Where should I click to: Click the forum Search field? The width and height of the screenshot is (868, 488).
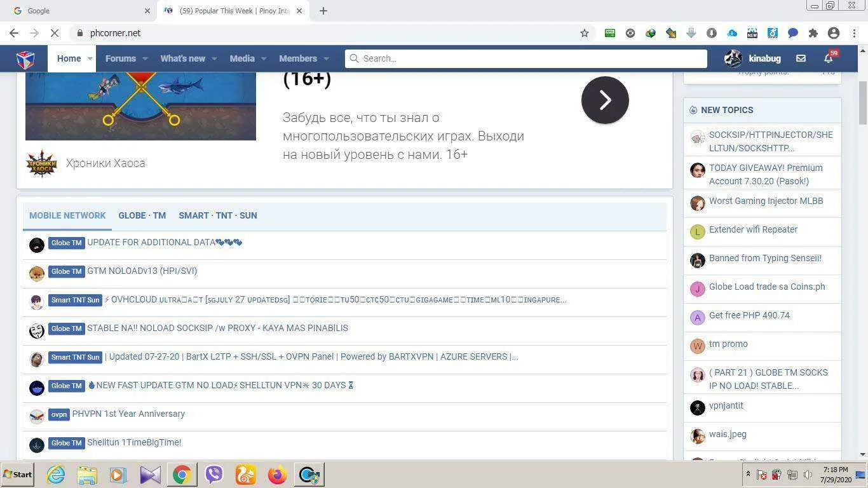[526, 58]
